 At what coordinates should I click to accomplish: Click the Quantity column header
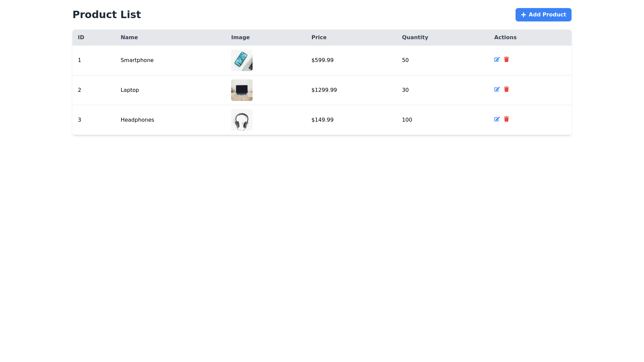click(x=415, y=37)
